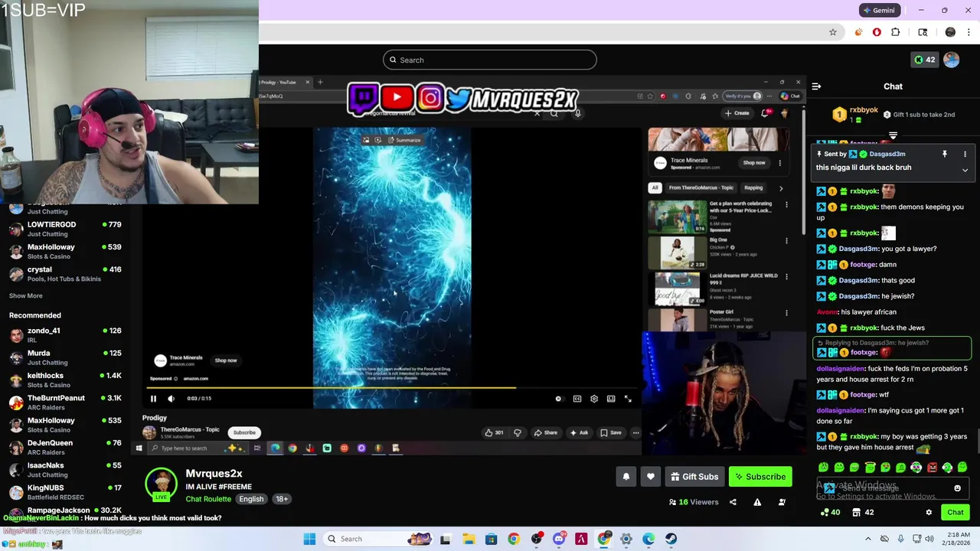Open Gemini in the Chrome title bar
The width and height of the screenshot is (980, 551).
(878, 11)
